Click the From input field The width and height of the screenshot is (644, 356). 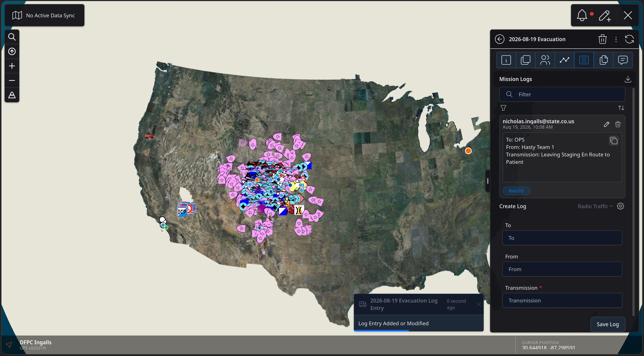coord(562,269)
